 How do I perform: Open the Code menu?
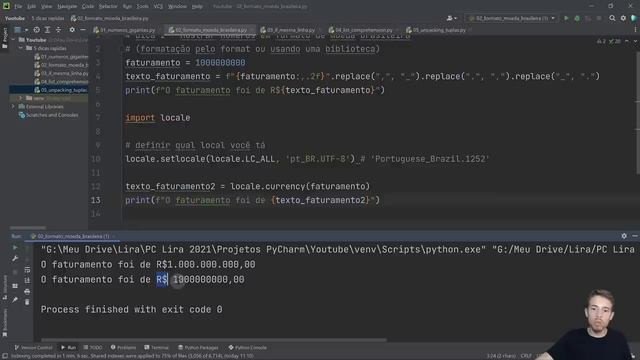click(x=88, y=6)
